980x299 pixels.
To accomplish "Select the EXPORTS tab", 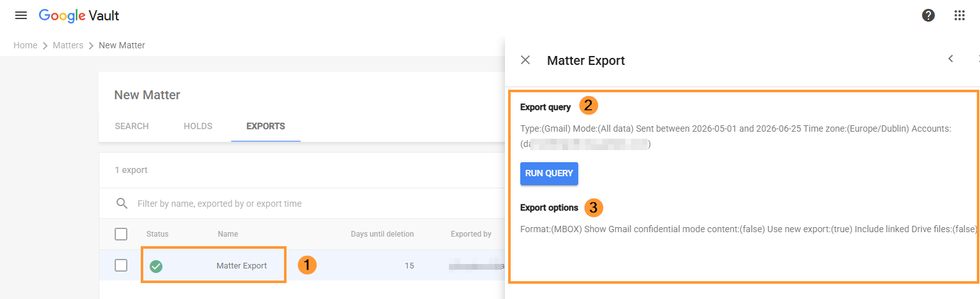I will [x=266, y=126].
